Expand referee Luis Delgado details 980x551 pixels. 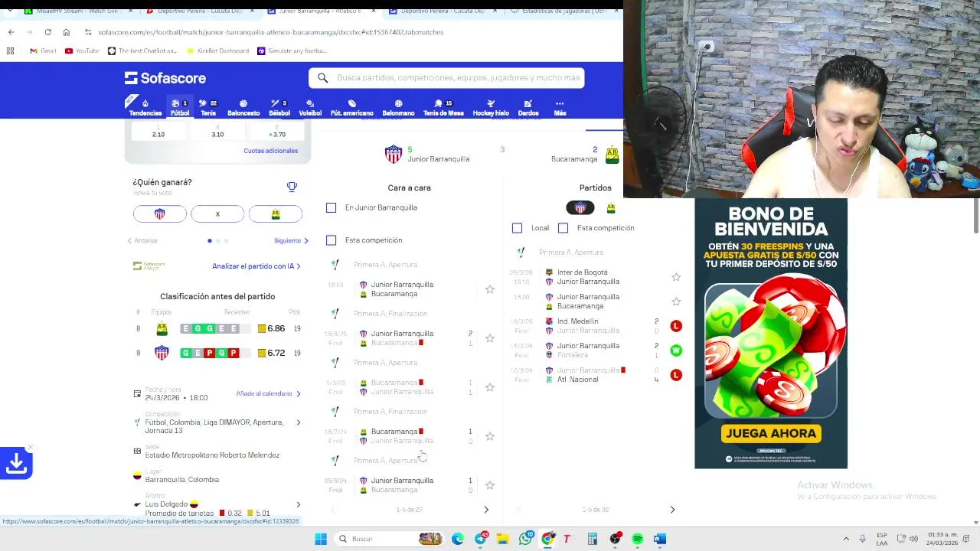299,505
